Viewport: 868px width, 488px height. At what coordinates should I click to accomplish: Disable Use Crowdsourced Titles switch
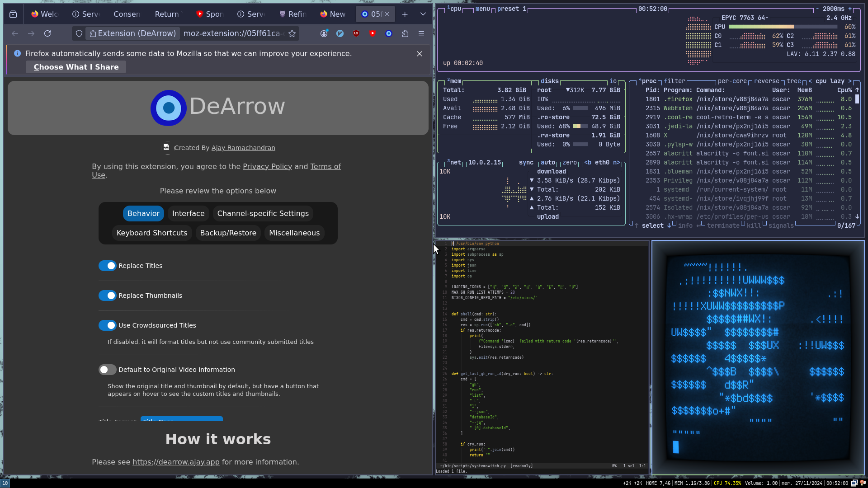(108, 325)
